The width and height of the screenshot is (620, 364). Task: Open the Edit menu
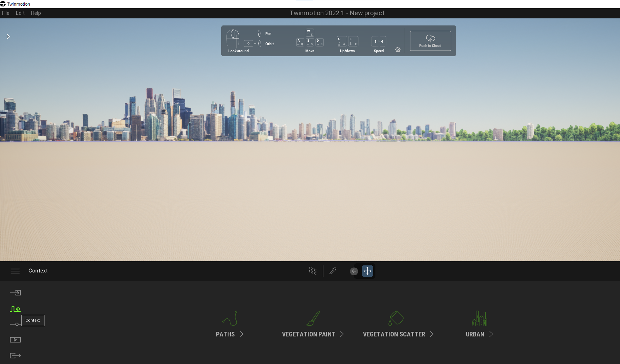coord(20,13)
